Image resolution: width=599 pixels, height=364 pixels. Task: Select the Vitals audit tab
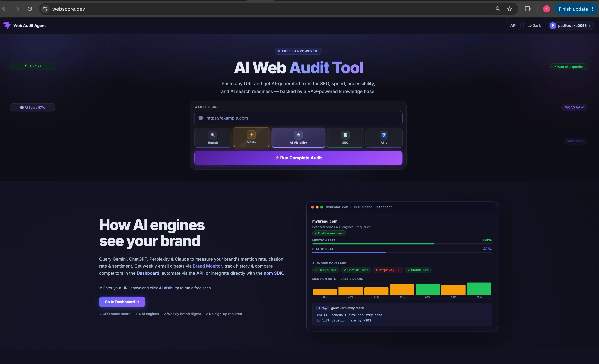(251, 137)
